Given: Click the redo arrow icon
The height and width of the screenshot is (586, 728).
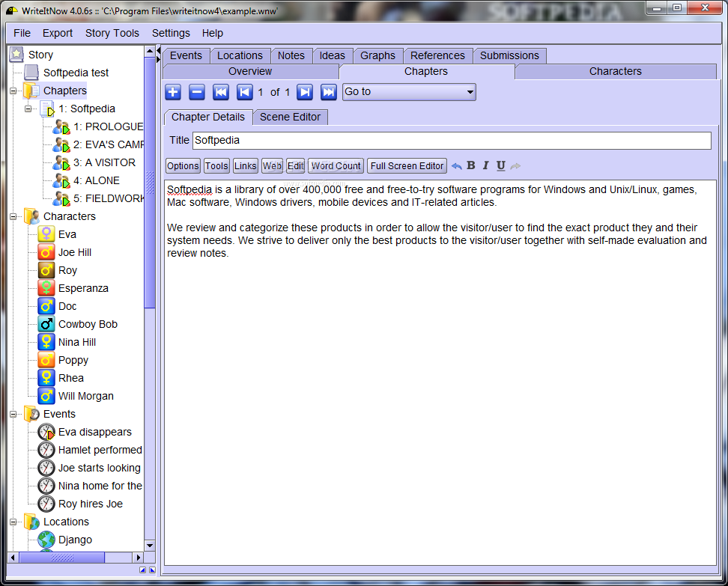Looking at the screenshot, I should [515, 166].
